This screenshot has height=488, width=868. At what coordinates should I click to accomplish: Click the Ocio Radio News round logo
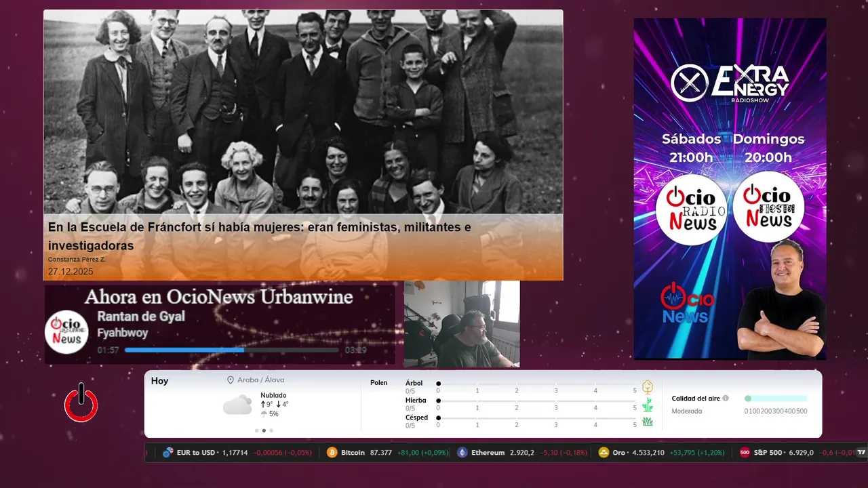pos(691,209)
